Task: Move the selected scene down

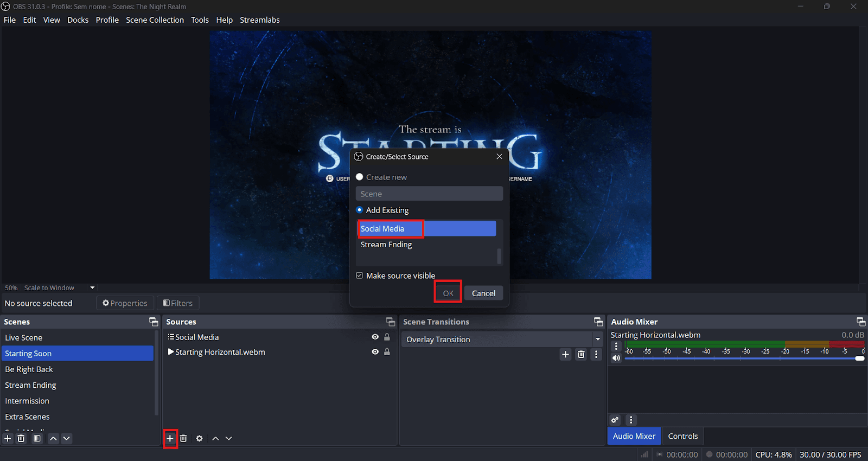Action: point(66,438)
